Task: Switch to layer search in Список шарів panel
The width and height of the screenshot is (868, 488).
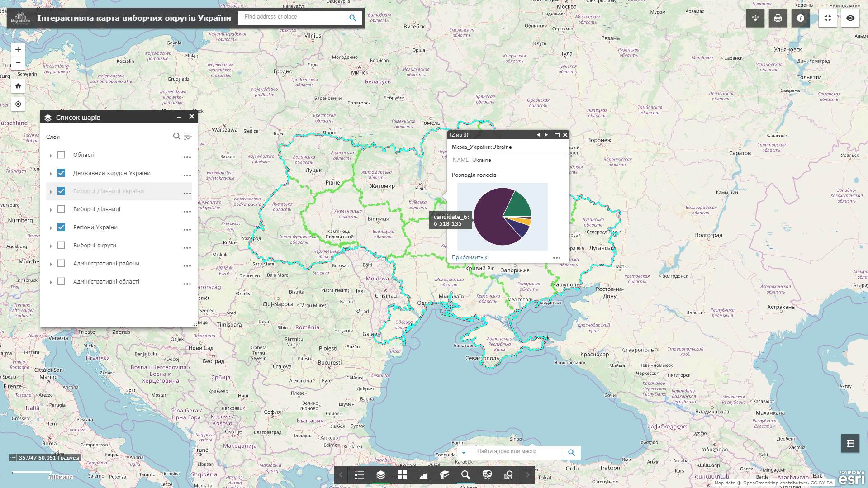Action: tap(176, 136)
